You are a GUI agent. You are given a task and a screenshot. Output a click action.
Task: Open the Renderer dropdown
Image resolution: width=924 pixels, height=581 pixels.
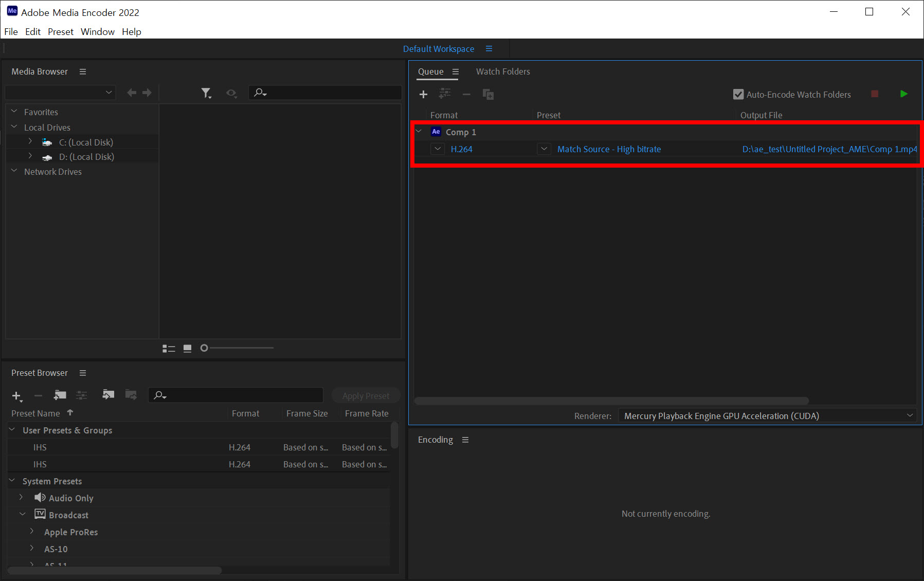[x=768, y=415]
